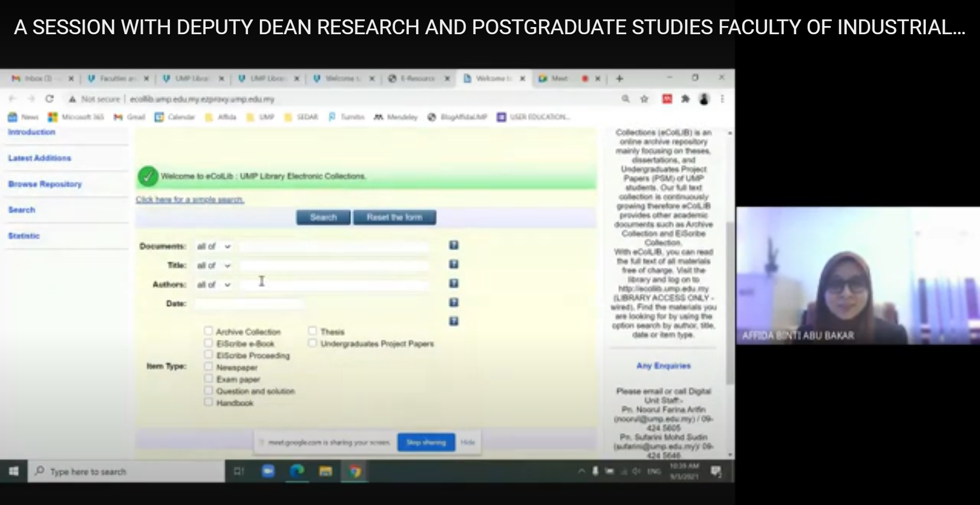This screenshot has width=980, height=505.
Task: Open the Title 'all of' dropdown
Action: (x=213, y=266)
